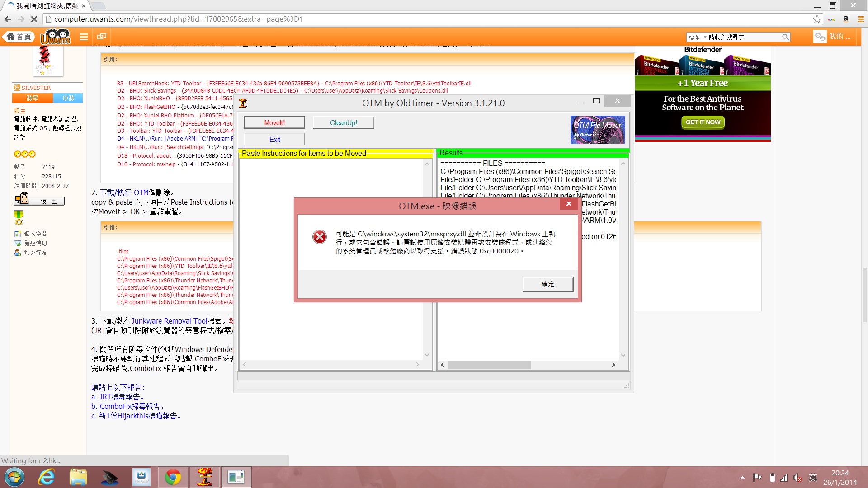The height and width of the screenshot is (488, 868).
Task: Click the Results pane left scroll arrow
Action: (443, 365)
